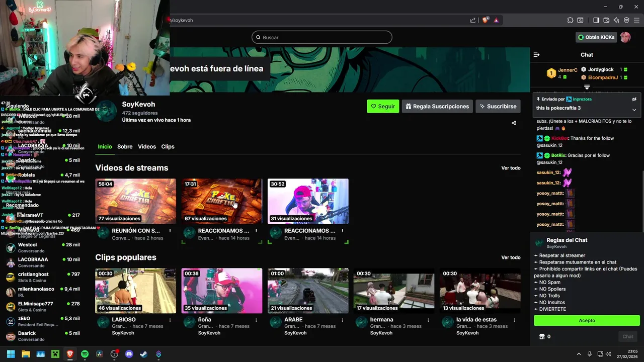Click the share page icon in address bar
644x362 pixels.
click(x=473, y=20)
